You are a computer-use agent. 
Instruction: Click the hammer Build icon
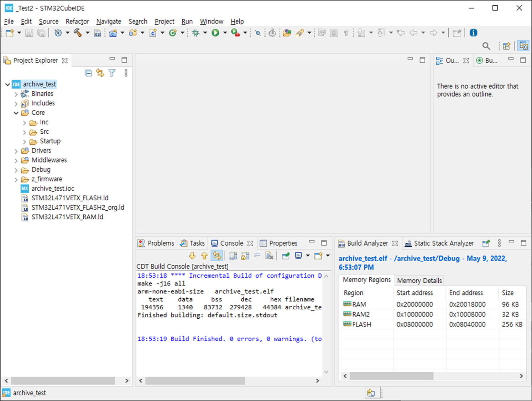point(78,33)
